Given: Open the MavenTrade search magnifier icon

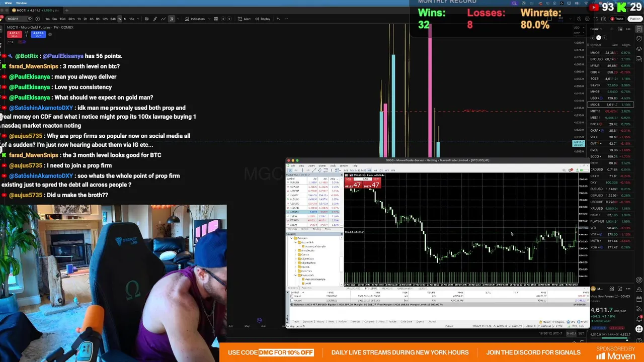Looking at the screenshot, I should tap(564, 170).
